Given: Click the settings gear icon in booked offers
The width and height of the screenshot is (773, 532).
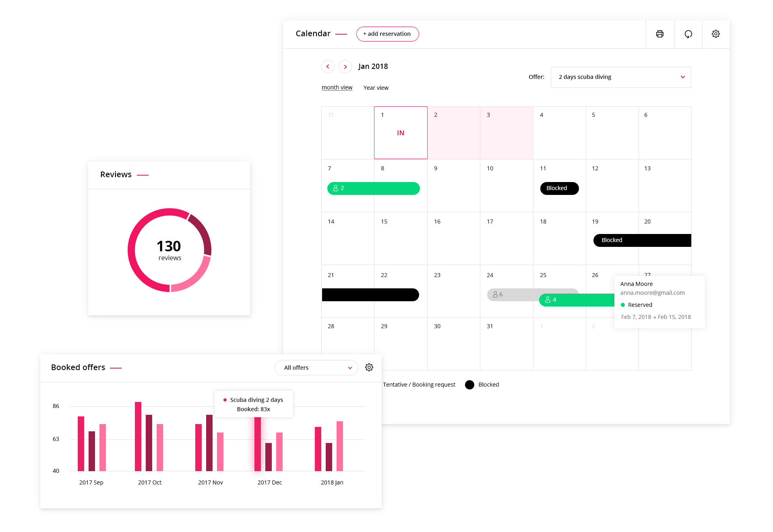Looking at the screenshot, I should 370,367.
